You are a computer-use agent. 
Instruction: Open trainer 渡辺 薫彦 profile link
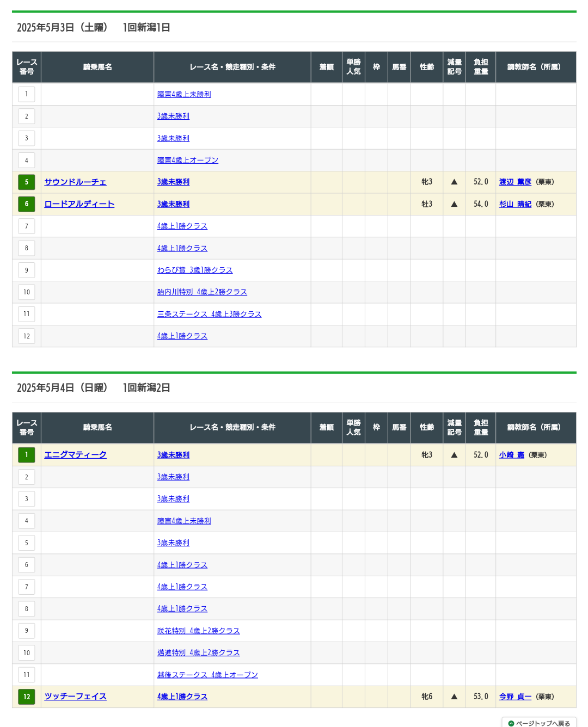click(515, 182)
